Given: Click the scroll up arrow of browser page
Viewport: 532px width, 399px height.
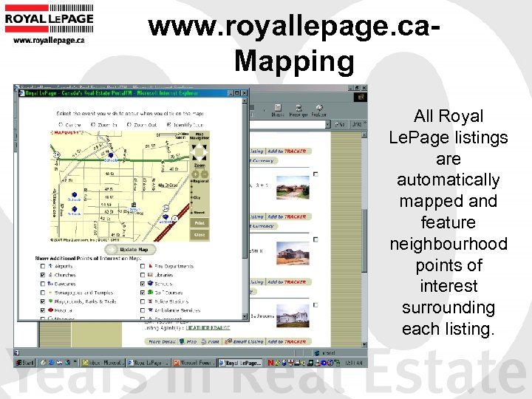Looking at the screenshot, I should 364,135.
